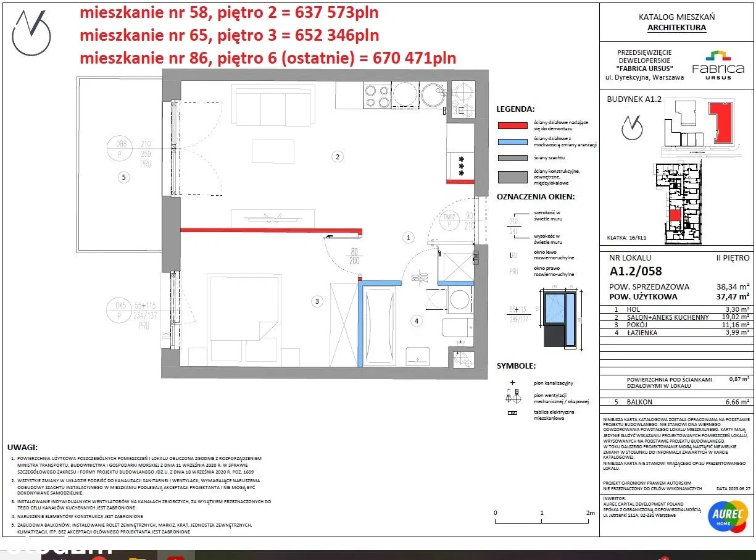Screen dimensions: 756x560
Task: Click the 'mieszkanie nr 58' price line
Action: click(229, 12)
